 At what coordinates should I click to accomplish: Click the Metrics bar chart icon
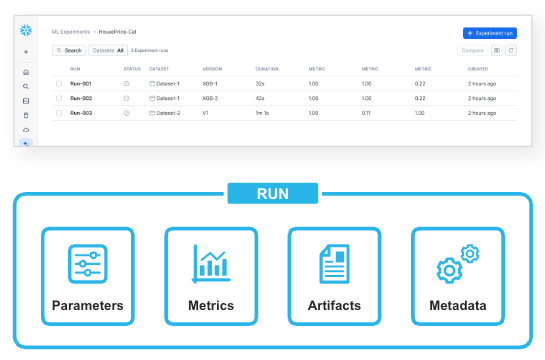coord(211,264)
